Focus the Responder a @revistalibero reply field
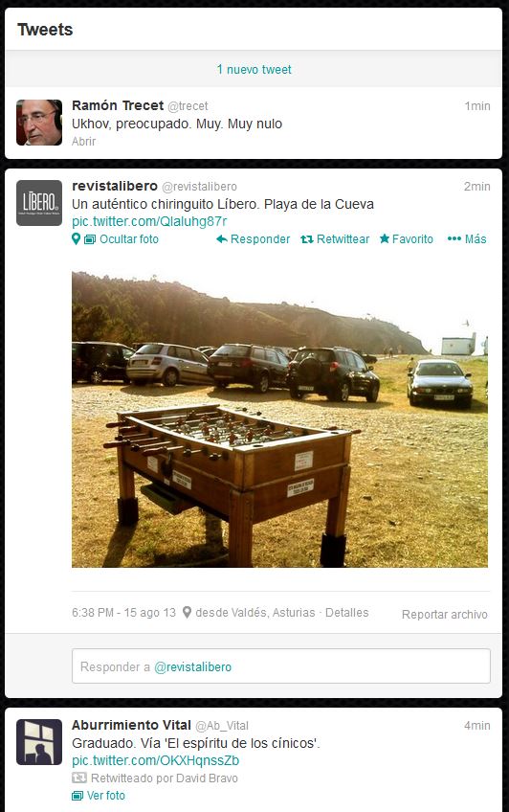 pos(281,665)
